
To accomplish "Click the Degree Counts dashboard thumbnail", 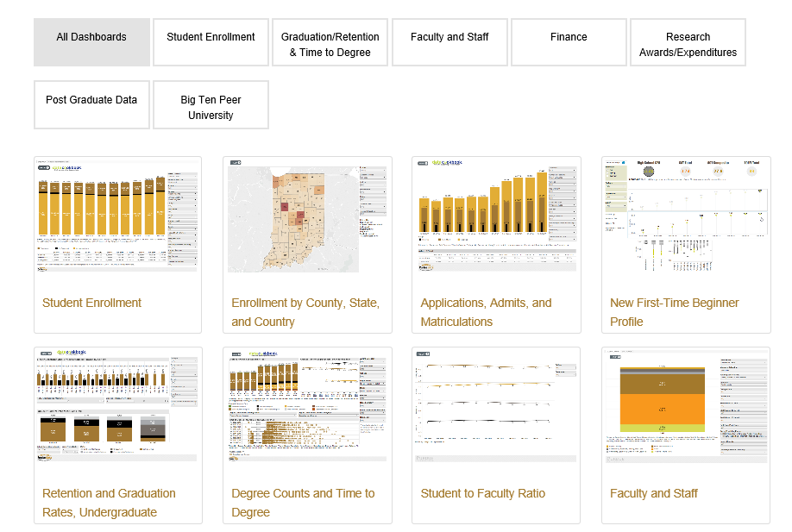I will pyautogui.click(x=306, y=406).
